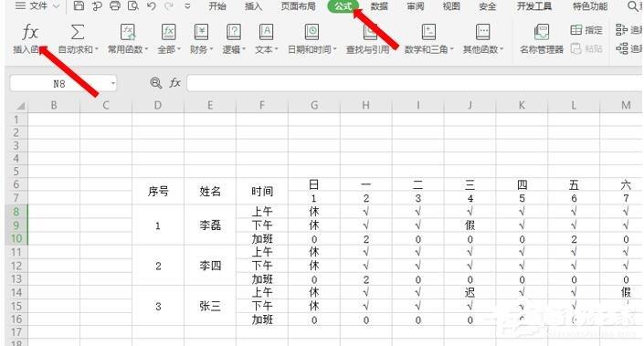The image size is (644, 346).
Task: Click the zoom magnifier beside formula bar
Action: pyautogui.click(x=155, y=83)
